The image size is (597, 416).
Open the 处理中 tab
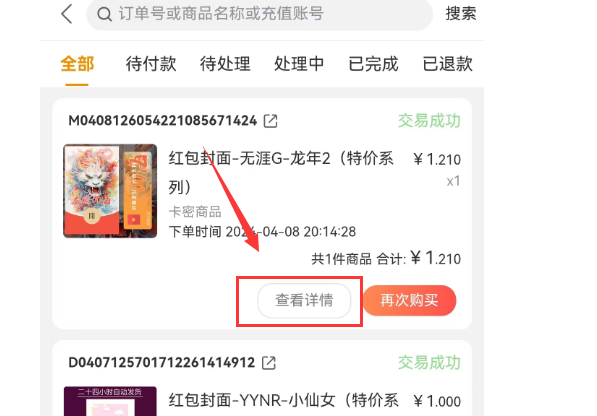pos(299,64)
